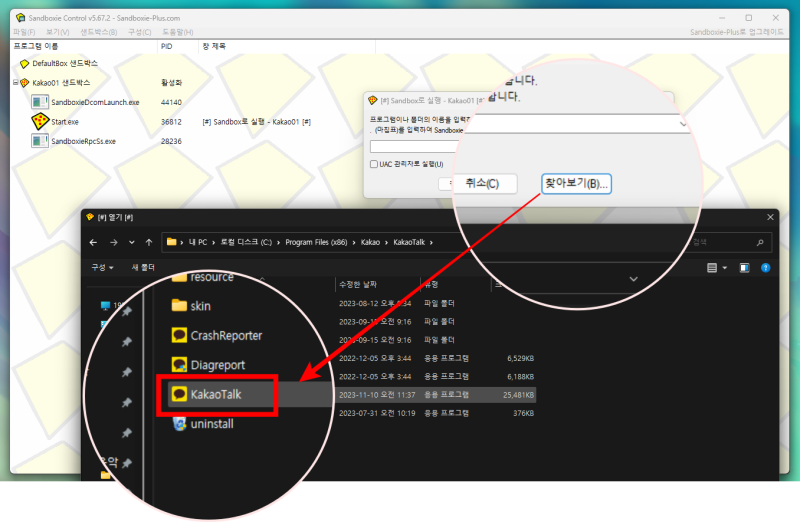Click the Kakao01 sandbox icon

click(x=24, y=83)
